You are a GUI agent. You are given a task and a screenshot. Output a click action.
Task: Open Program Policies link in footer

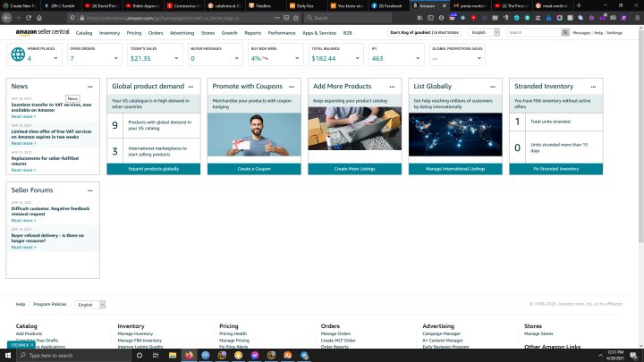click(x=50, y=304)
